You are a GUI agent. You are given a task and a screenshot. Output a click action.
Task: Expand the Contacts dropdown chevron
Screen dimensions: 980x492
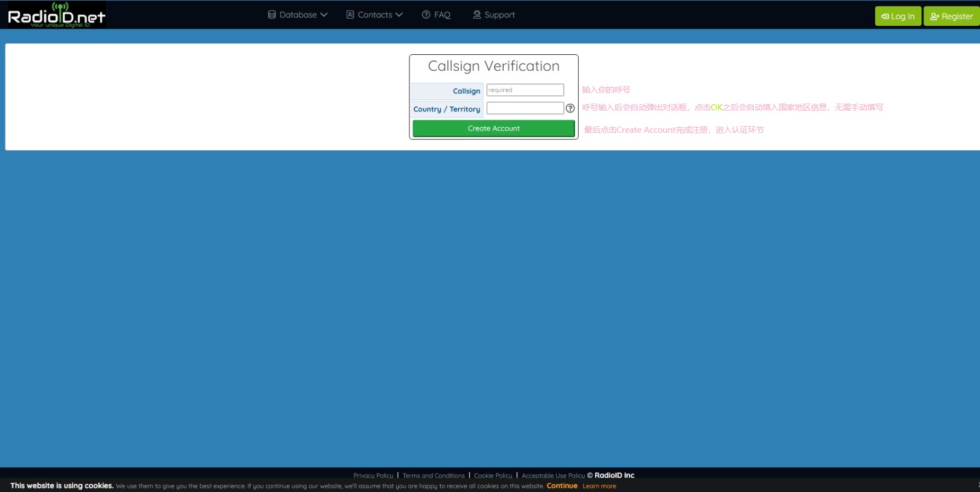(x=399, y=15)
